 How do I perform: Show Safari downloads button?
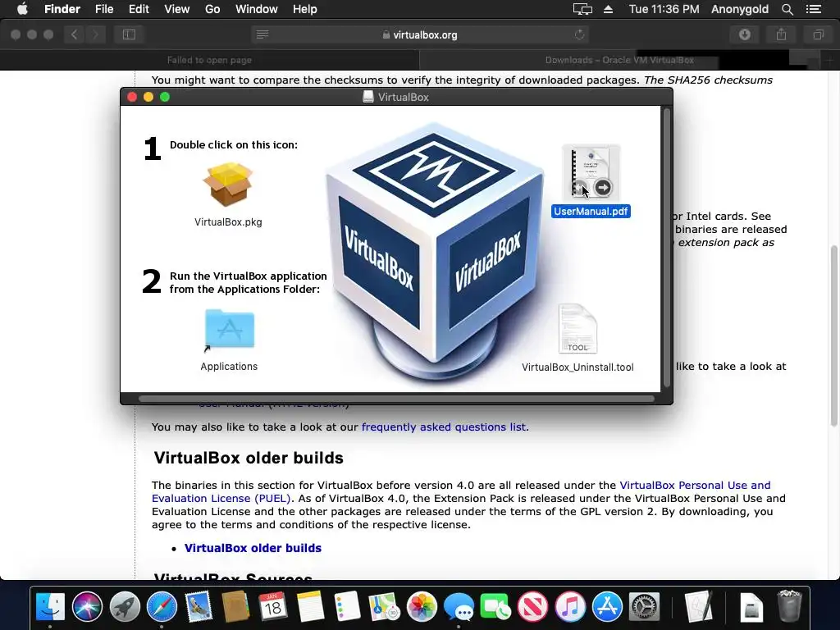745,34
